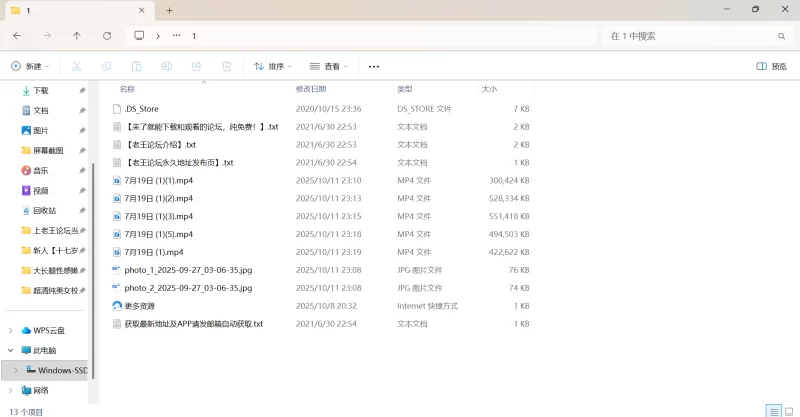Screen dimensions: 800x417
Task: Sort files by 修改日期 column header
Action: (316, 89)
